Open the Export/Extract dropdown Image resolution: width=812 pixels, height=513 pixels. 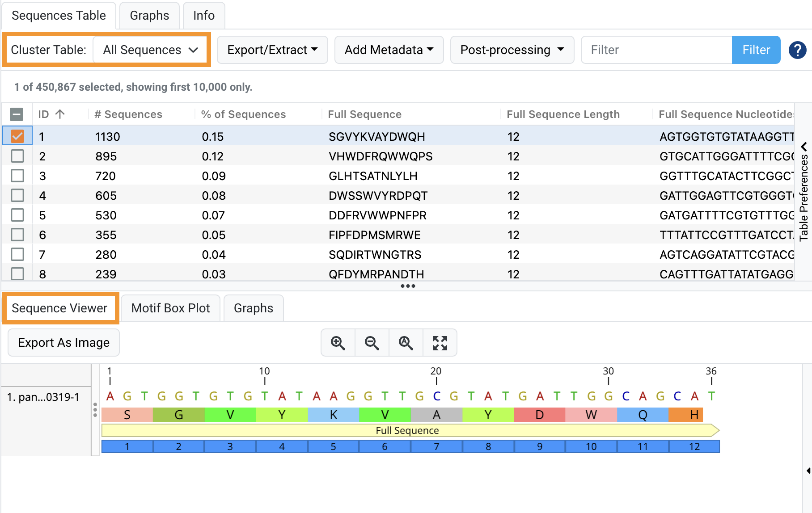click(x=272, y=50)
